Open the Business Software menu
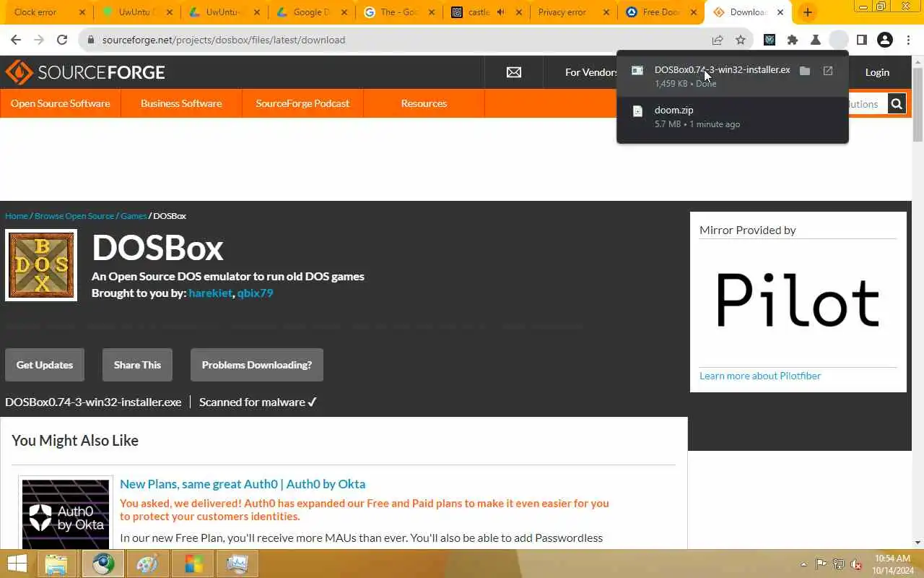The height and width of the screenshot is (578, 924). [181, 103]
